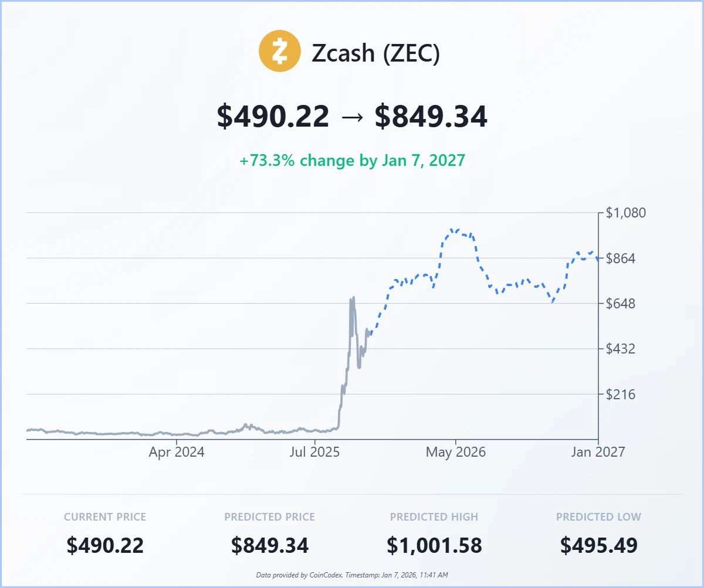The height and width of the screenshot is (588, 704).
Task: Click the Apr 2024 x-axis label
Action: pos(177,452)
